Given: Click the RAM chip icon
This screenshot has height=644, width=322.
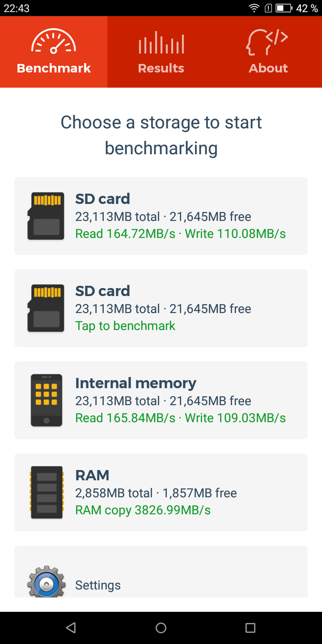Looking at the screenshot, I should [47, 492].
